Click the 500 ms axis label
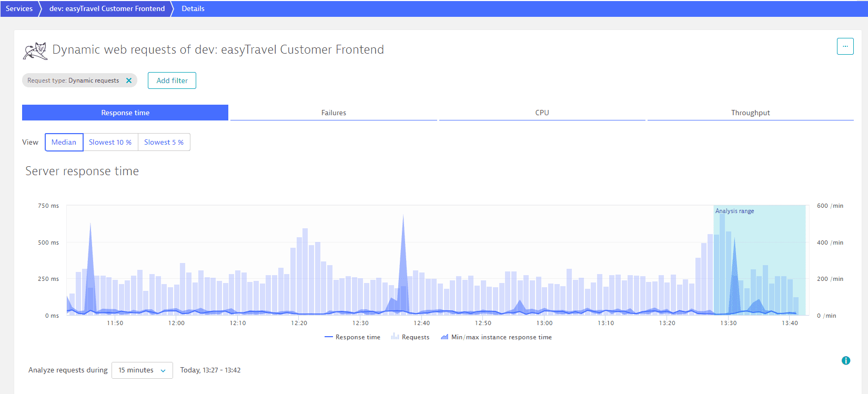 click(x=48, y=243)
